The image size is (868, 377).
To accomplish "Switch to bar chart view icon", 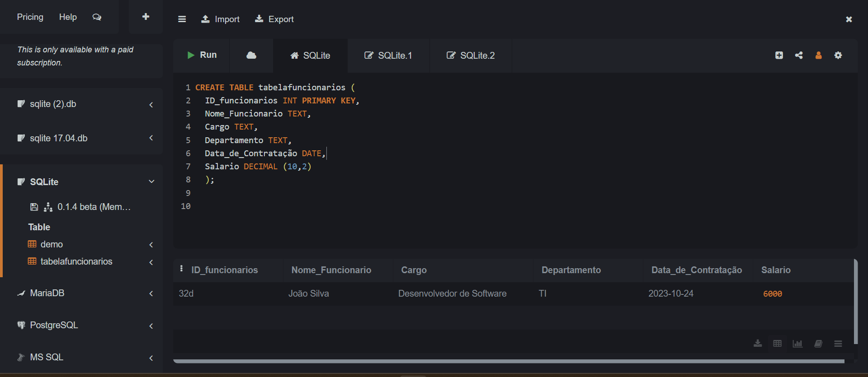I will click(x=797, y=344).
